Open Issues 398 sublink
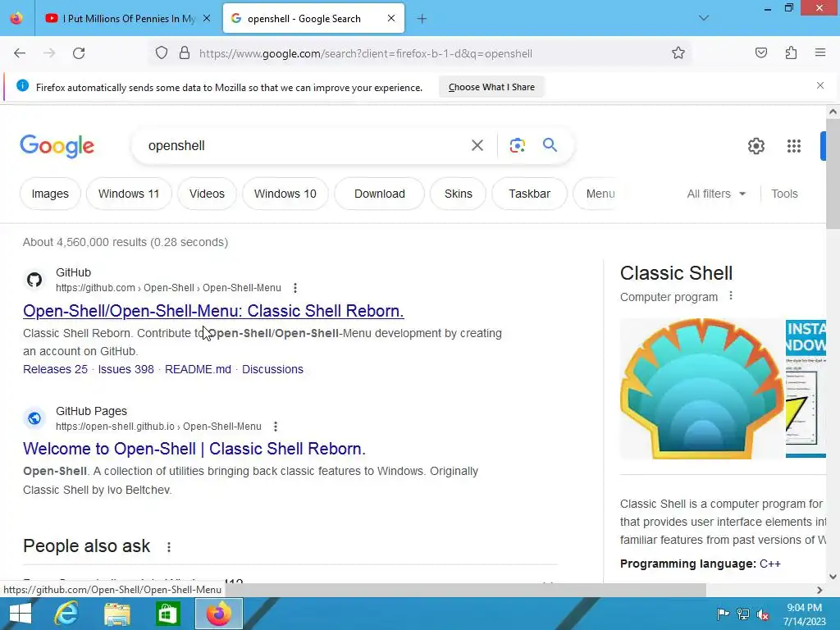Viewport: 840px width, 630px height. point(126,369)
